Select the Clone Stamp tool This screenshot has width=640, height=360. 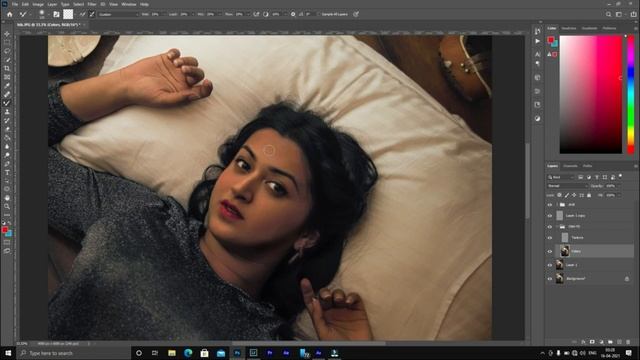(7, 111)
